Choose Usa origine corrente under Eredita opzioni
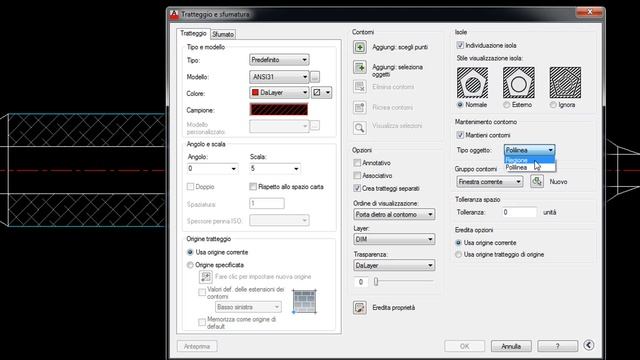This screenshot has height=360, width=640. click(458, 243)
